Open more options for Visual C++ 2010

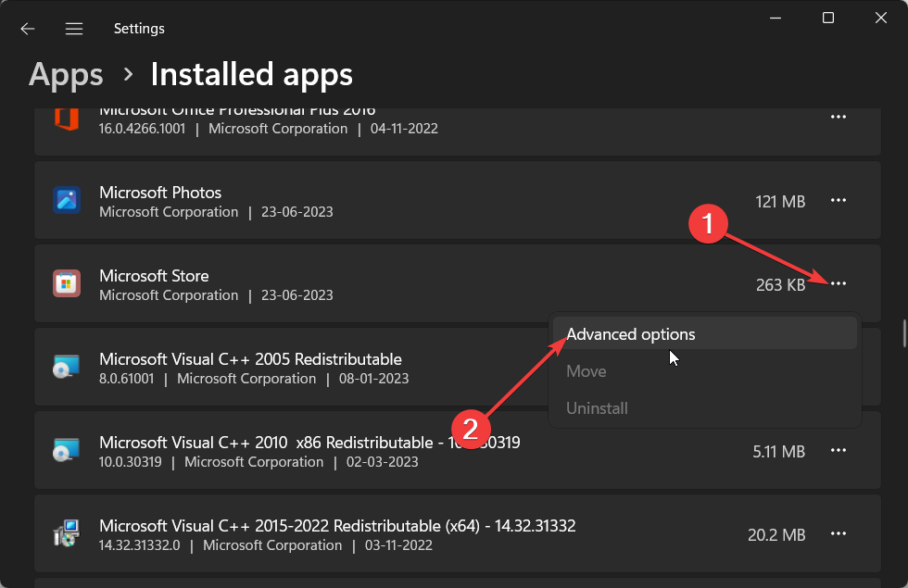(x=839, y=451)
